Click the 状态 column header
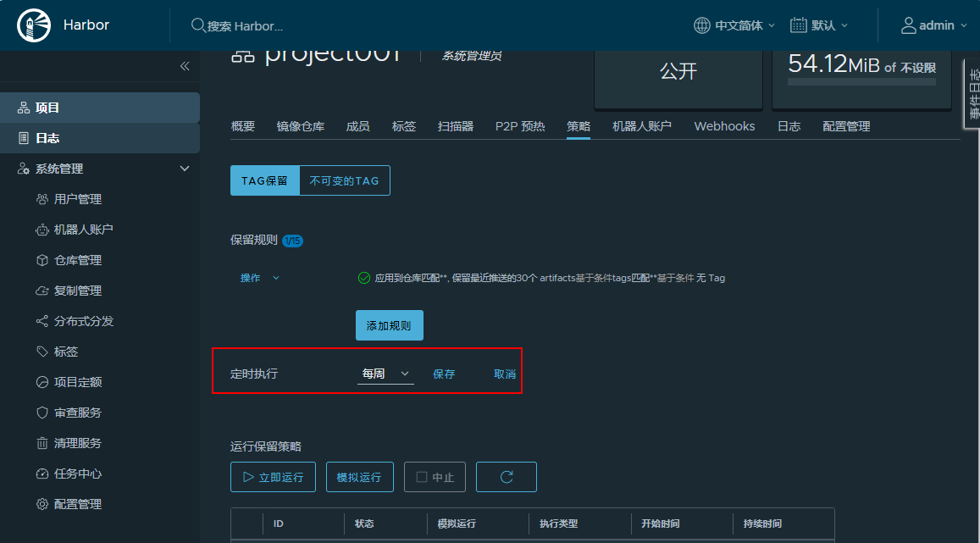The image size is (980, 543). [364, 524]
